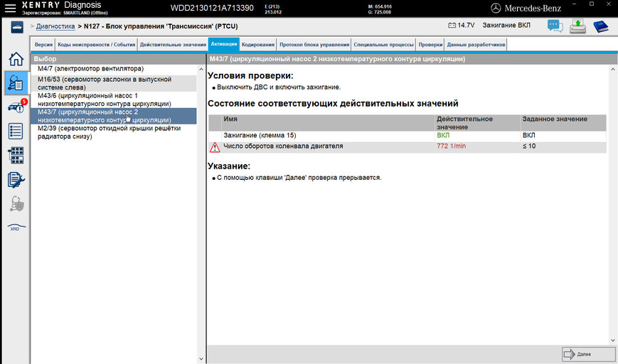Image resolution: width=618 pixels, height=364 pixels.
Task: Open the chat support icon
Action: click(555, 26)
